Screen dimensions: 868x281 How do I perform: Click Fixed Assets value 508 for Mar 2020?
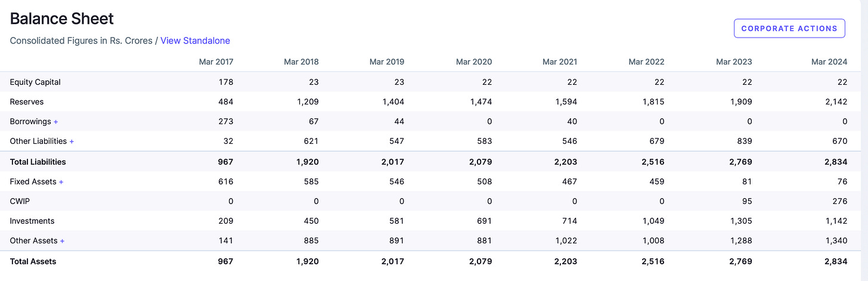pyautogui.click(x=484, y=181)
